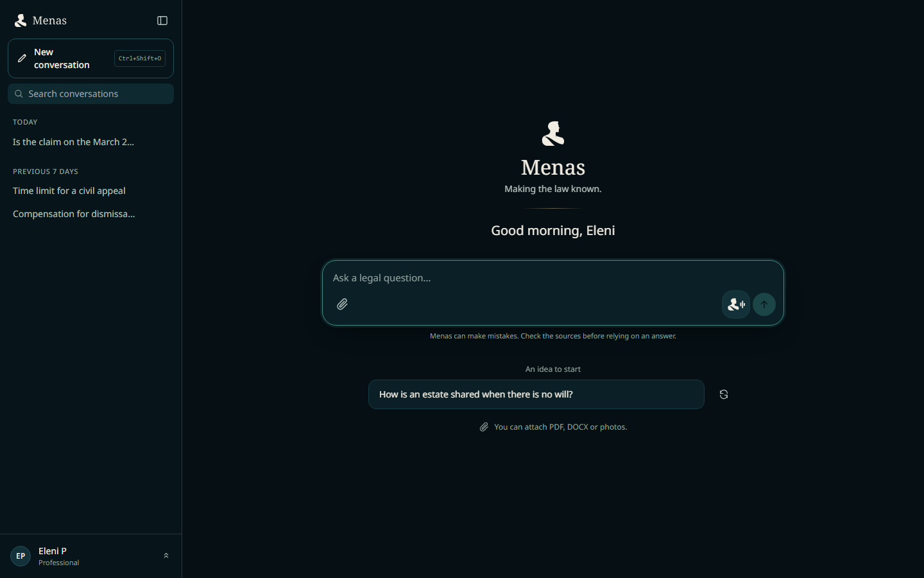924x578 pixels.
Task: Open the Eleni P Professional profile menu
Action: click(90, 556)
